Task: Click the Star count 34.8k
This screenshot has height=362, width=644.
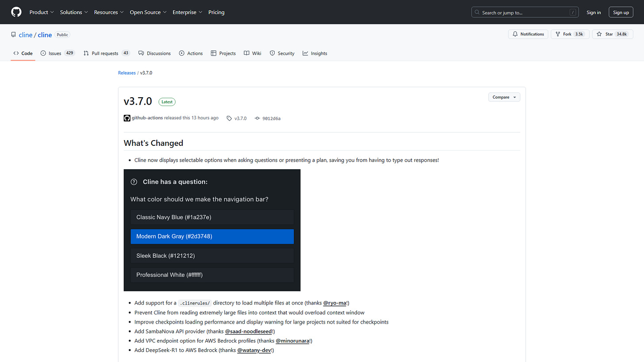Action: 622,34
